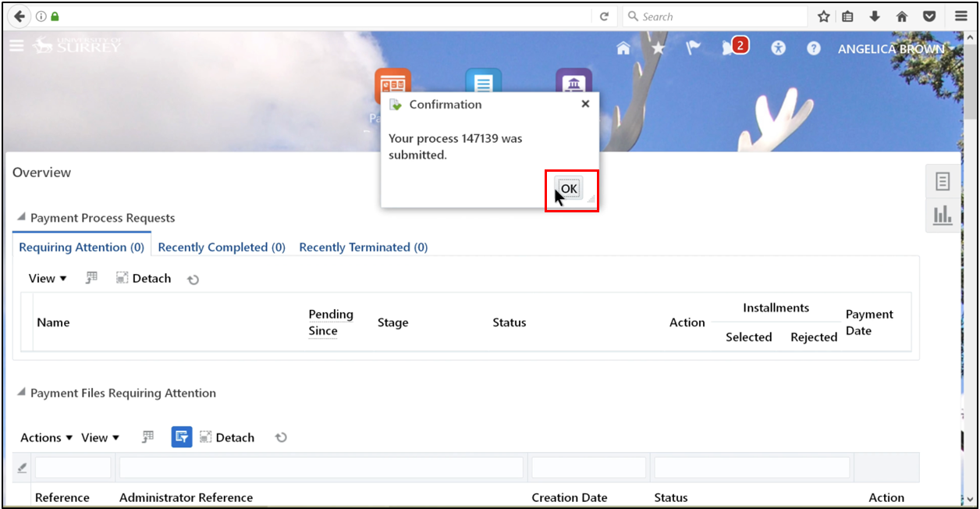The width and height of the screenshot is (980, 509).
Task: Switch to the Recently Terminated tab
Action: [363, 247]
